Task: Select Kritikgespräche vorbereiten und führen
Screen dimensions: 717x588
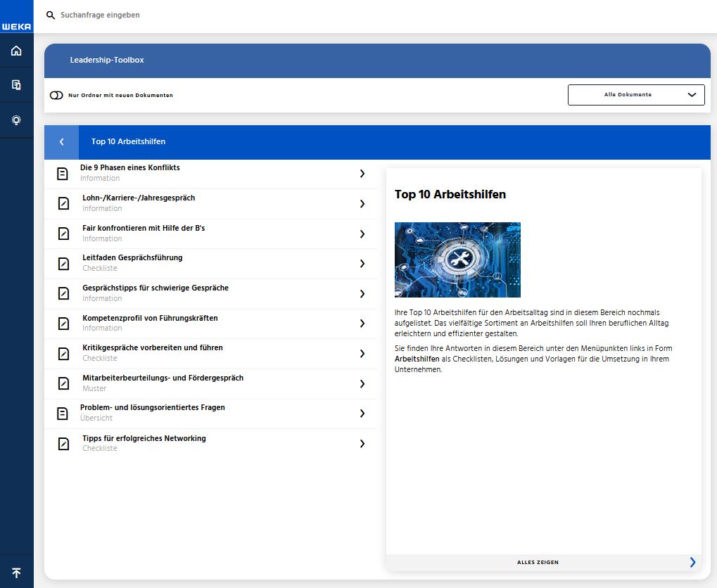Action: [152, 348]
